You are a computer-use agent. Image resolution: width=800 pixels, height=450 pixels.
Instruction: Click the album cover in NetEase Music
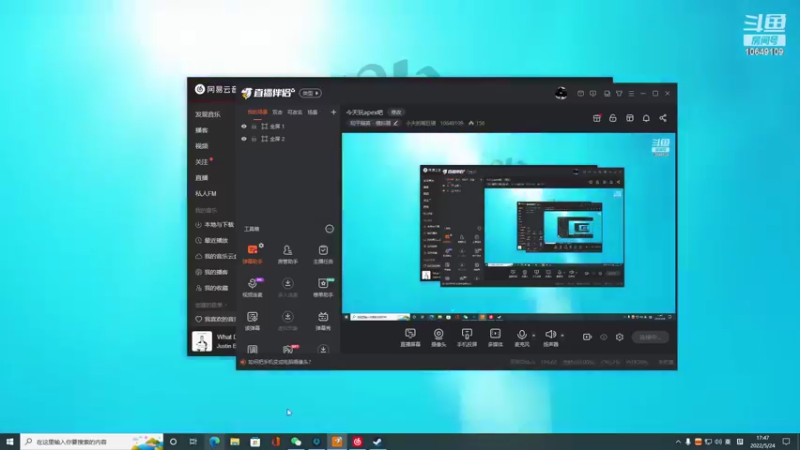tap(202, 341)
